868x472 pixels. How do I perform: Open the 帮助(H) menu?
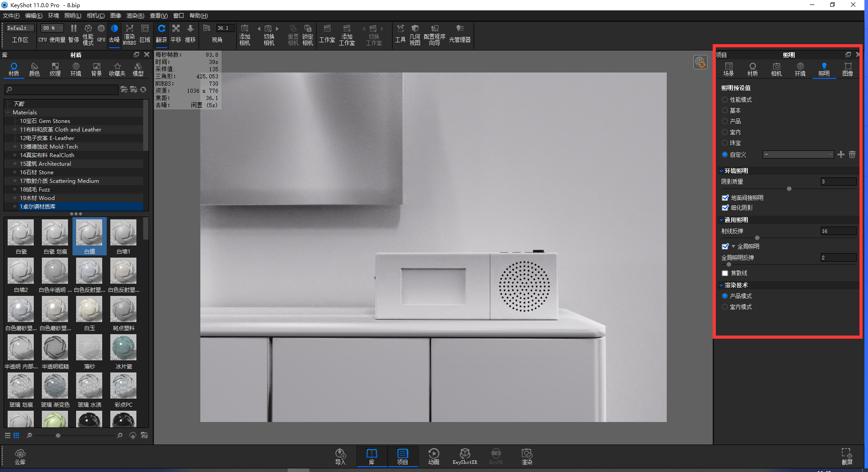199,16
